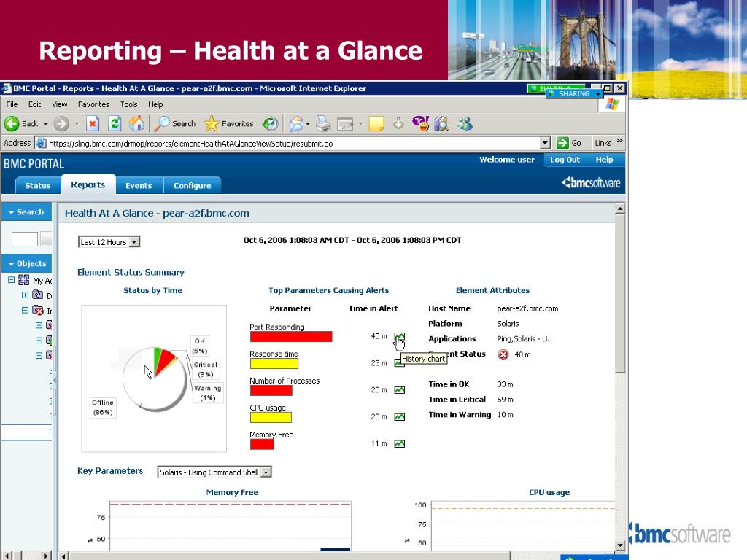Viewport: 747px width, 560px height.
Task: Click the Critical (8%) pie label
Action: pos(205,369)
